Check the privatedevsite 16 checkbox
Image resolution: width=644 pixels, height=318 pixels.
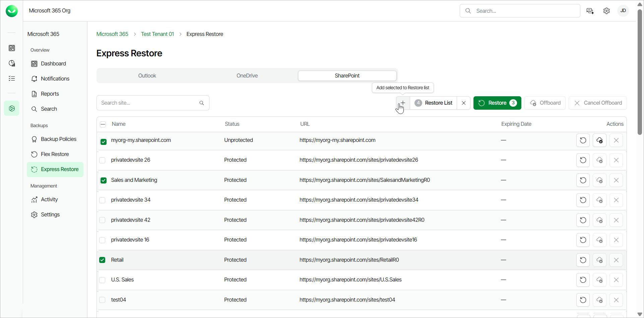(x=102, y=240)
